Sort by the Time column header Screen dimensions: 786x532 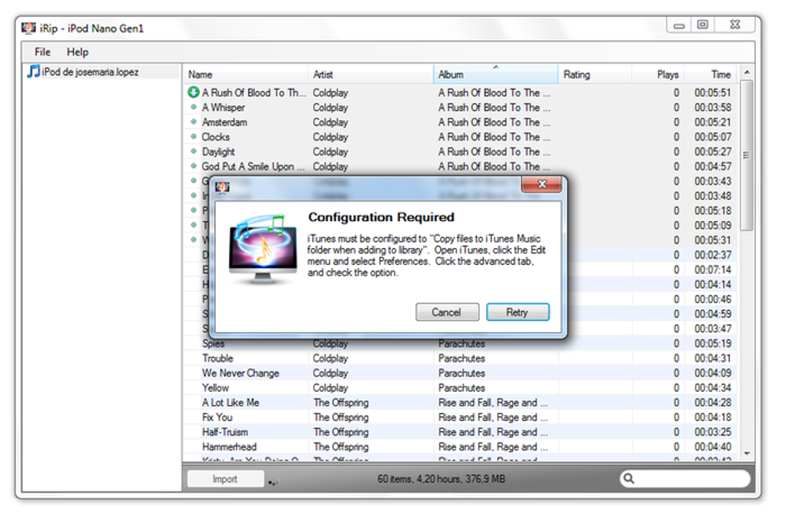coord(710,75)
